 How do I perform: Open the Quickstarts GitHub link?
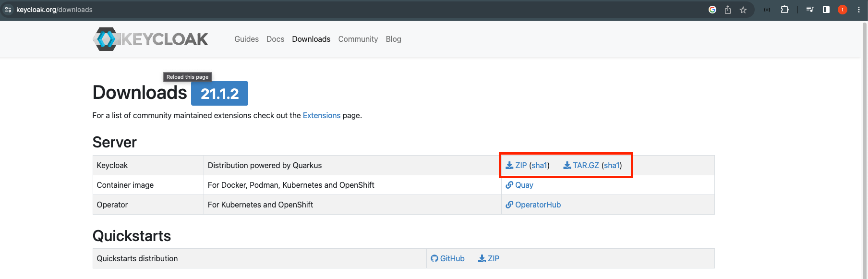pos(447,258)
